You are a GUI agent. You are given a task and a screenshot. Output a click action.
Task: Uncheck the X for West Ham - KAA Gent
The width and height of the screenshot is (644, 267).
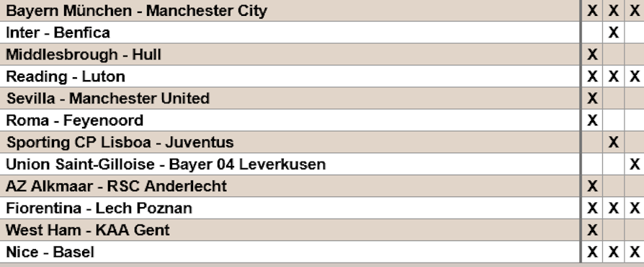pyautogui.click(x=592, y=229)
